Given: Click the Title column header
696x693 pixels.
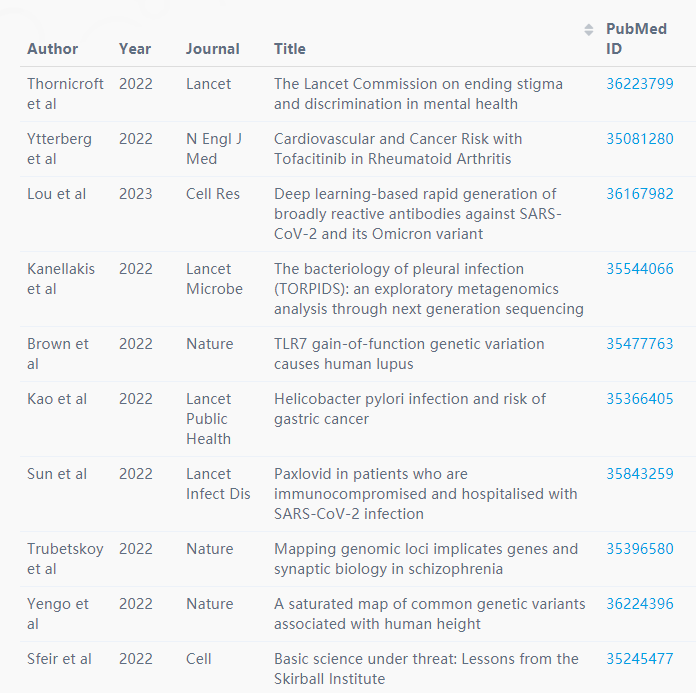Looking at the screenshot, I should click(x=290, y=49).
